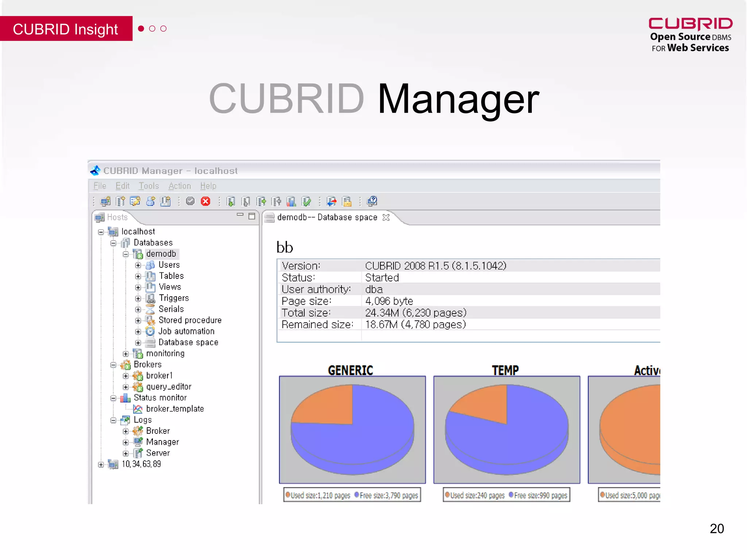Open the Action menu
747x560 pixels.
(179, 186)
